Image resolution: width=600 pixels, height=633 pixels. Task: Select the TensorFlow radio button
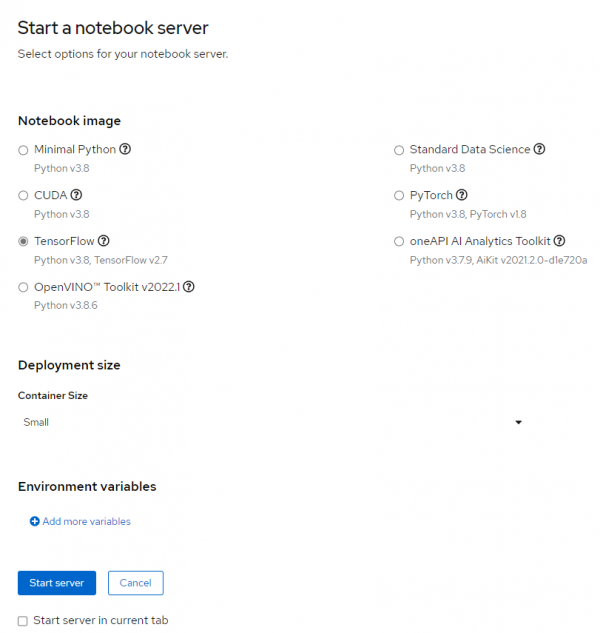[24, 241]
